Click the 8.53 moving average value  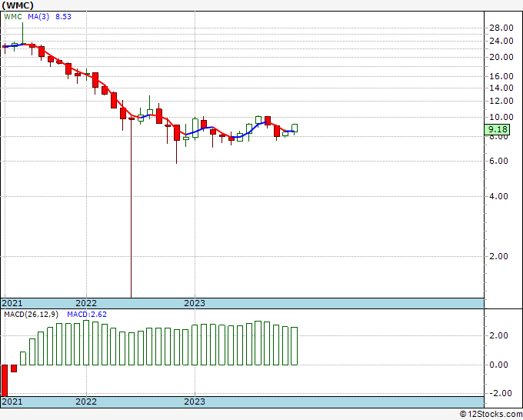63,17
